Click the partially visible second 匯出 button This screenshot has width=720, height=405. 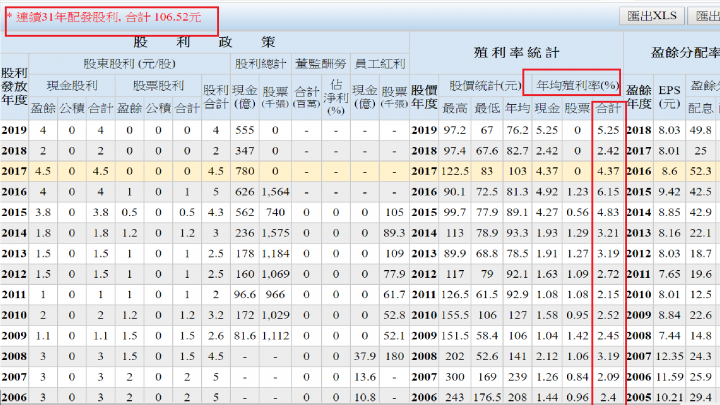coord(704,16)
